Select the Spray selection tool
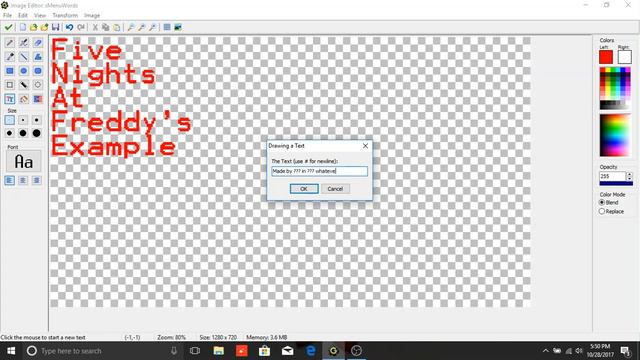This screenshot has width=640, height=360. pyautogui.click(x=38, y=85)
